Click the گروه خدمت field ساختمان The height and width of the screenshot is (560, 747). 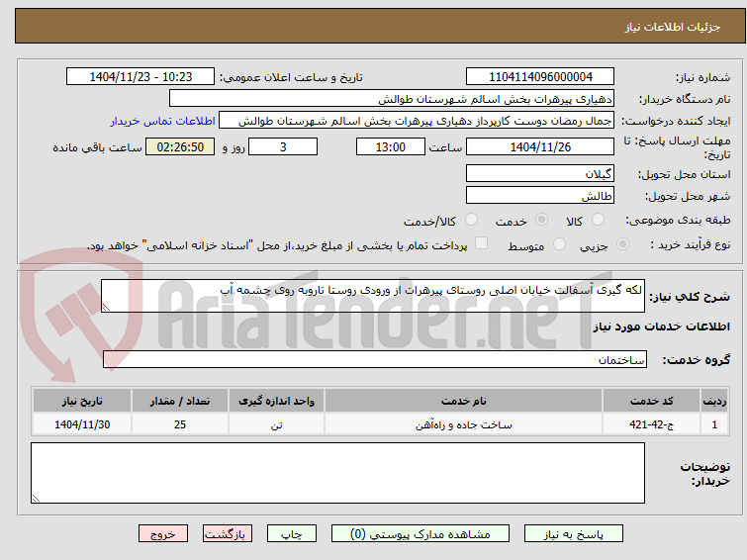coord(374,359)
